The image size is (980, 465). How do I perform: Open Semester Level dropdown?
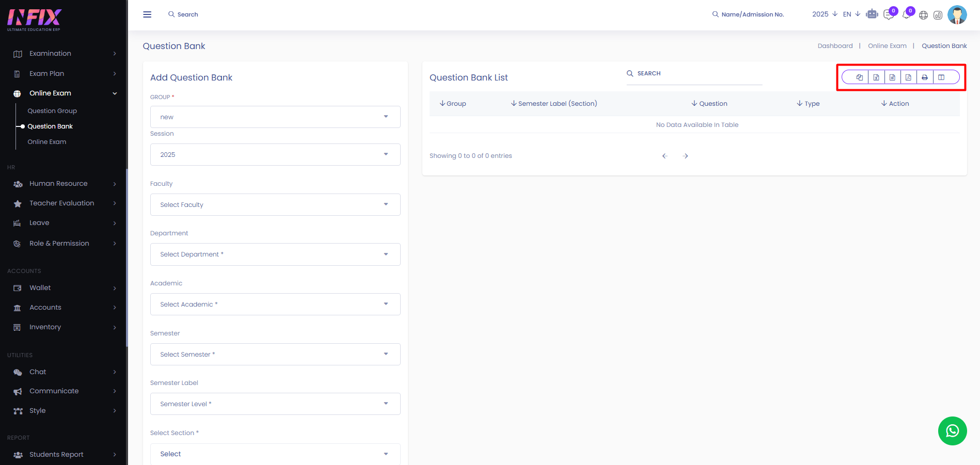pyautogui.click(x=275, y=404)
